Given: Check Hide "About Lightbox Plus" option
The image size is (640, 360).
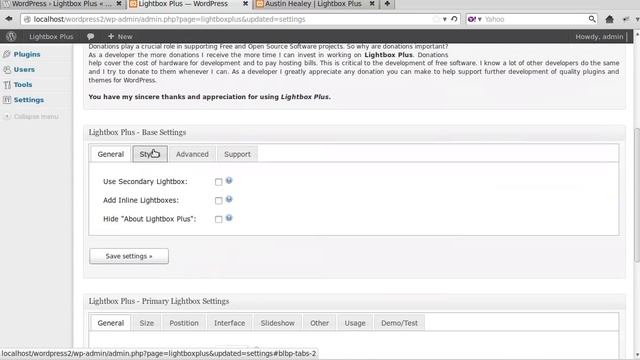Looking at the screenshot, I should [x=218, y=220].
